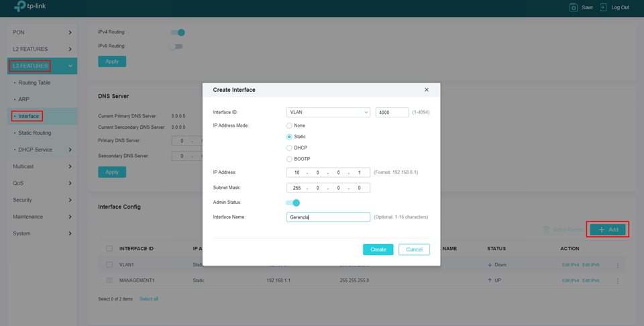Click the plus Add interface button

click(x=608, y=229)
